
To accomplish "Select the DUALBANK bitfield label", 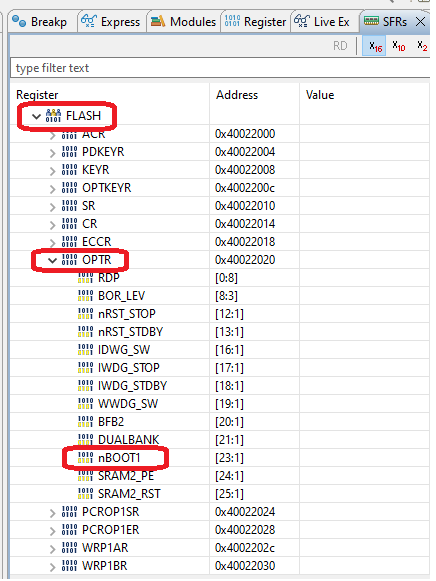I will tap(129, 440).
